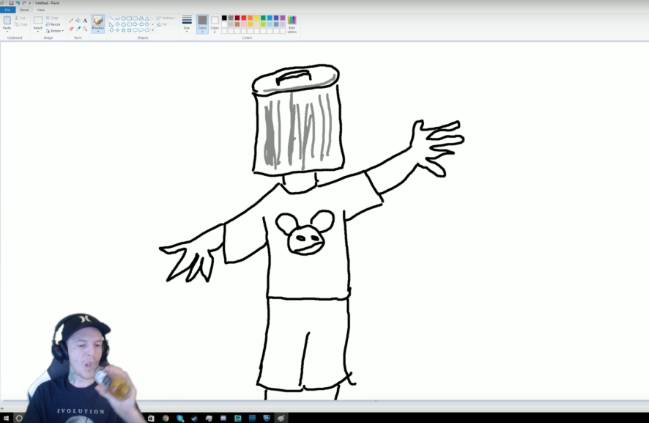The width and height of the screenshot is (649, 424).
Task: Click the Cut command
Action: tap(21, 18)
